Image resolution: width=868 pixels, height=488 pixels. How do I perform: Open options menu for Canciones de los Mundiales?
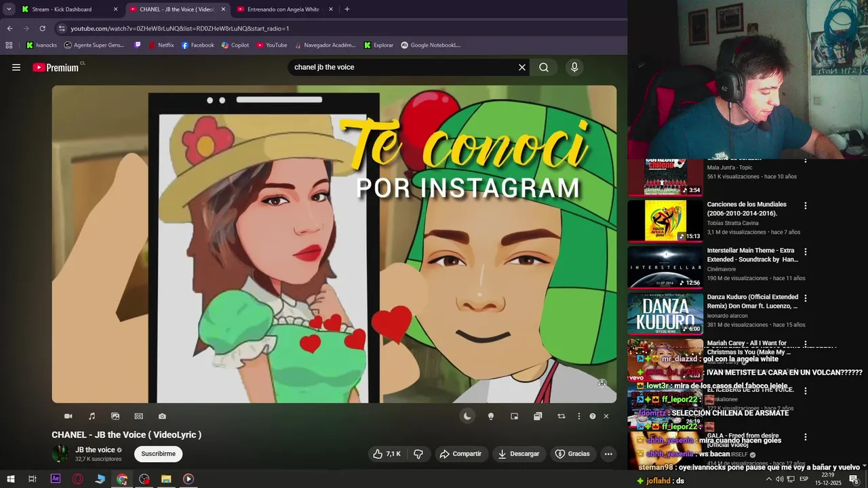[806, 205]
